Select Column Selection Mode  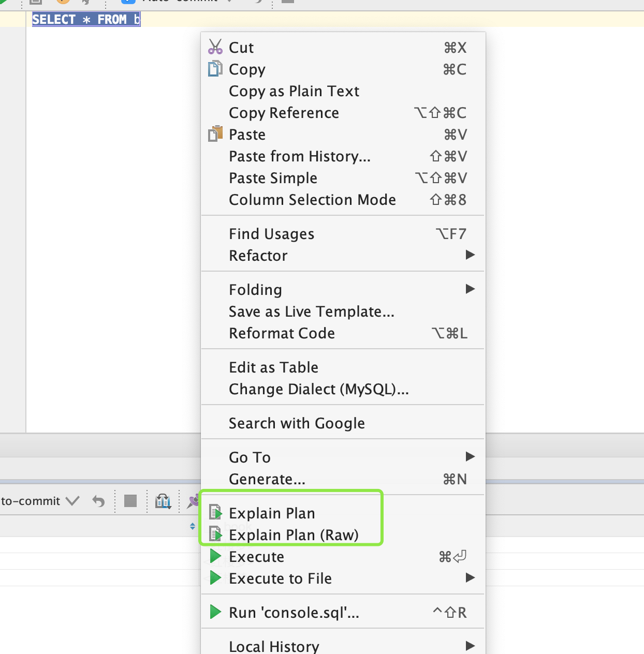point(312,199)
